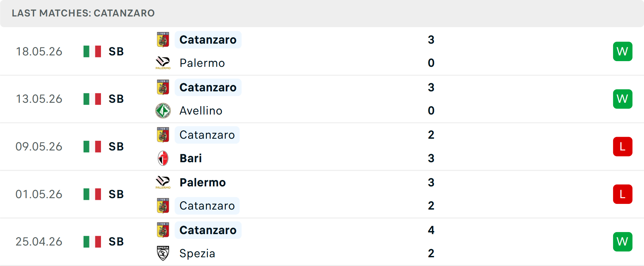Click Avellino crest icon
This screenshot has width=644, height=266.
[x=163, y=110]
